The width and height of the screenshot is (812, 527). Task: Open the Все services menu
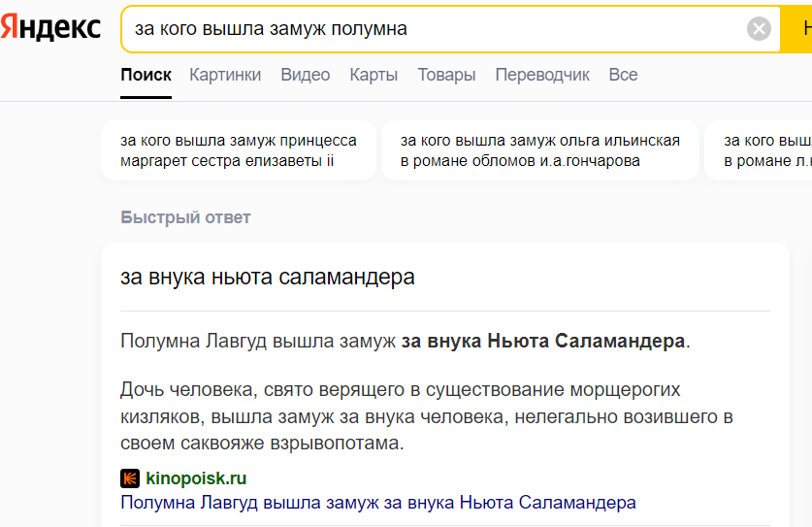tap(624, 75)
